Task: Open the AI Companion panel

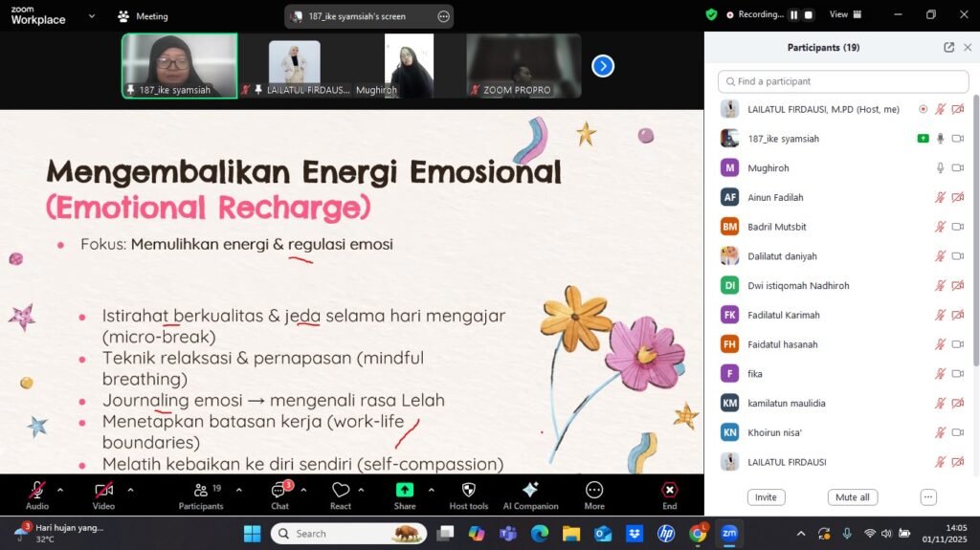Action: click(529, 490)
